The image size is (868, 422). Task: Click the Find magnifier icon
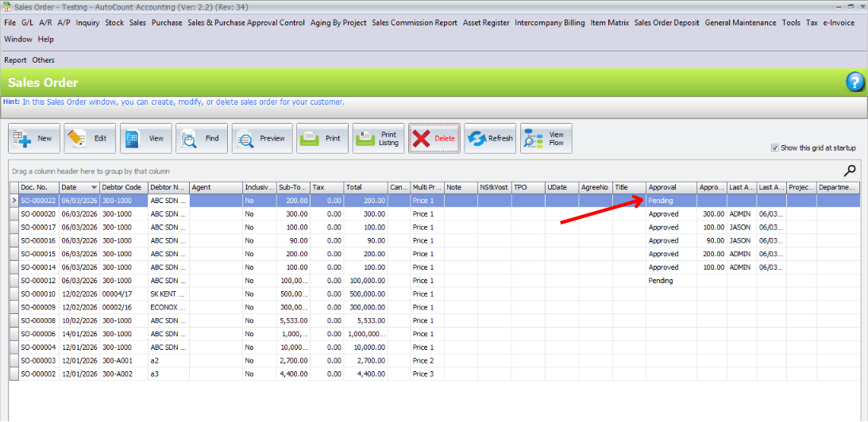point(190,139)
